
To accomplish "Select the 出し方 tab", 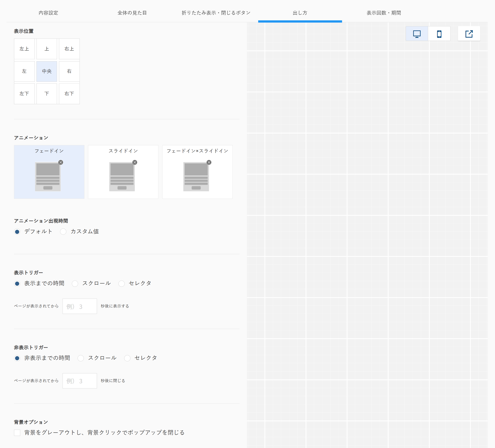I will point(300,13).
